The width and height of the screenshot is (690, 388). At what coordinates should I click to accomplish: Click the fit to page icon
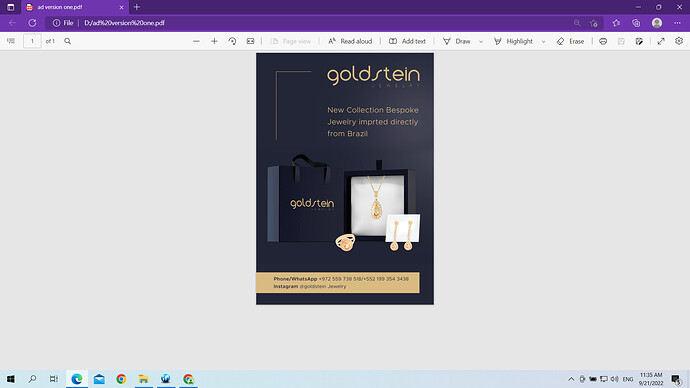(250, 41)
